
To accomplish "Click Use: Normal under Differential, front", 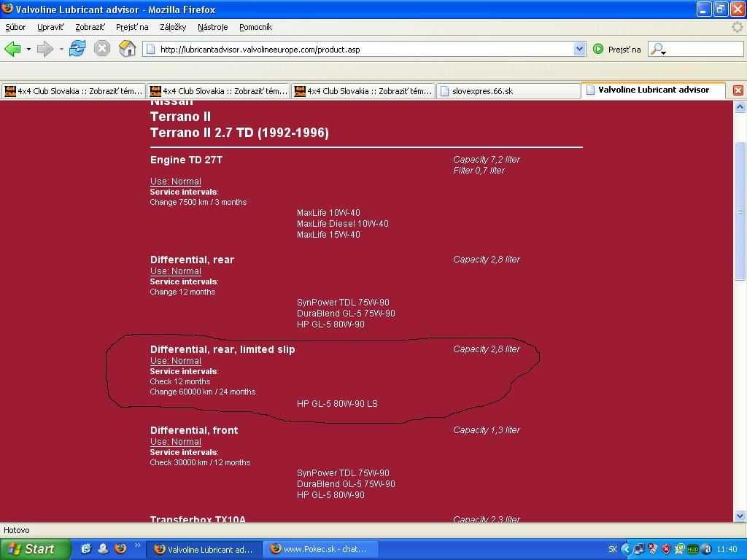I will tap(175, 442).
